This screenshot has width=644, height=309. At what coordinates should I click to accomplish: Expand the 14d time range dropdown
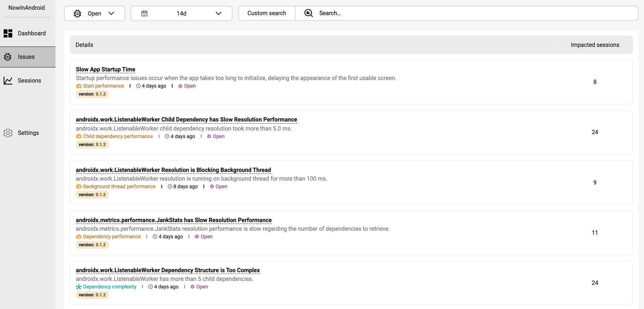click(x=218, y=14)
